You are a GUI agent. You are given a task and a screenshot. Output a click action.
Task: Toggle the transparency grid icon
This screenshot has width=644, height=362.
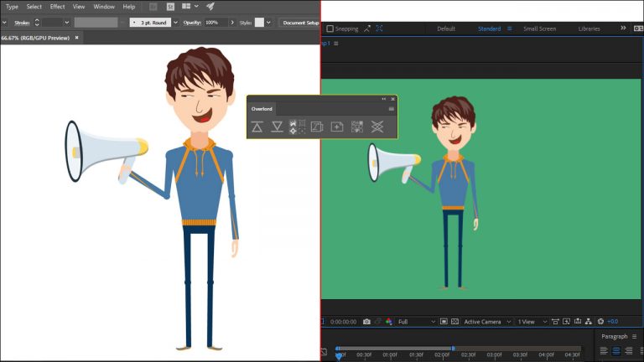coord(454,322)
